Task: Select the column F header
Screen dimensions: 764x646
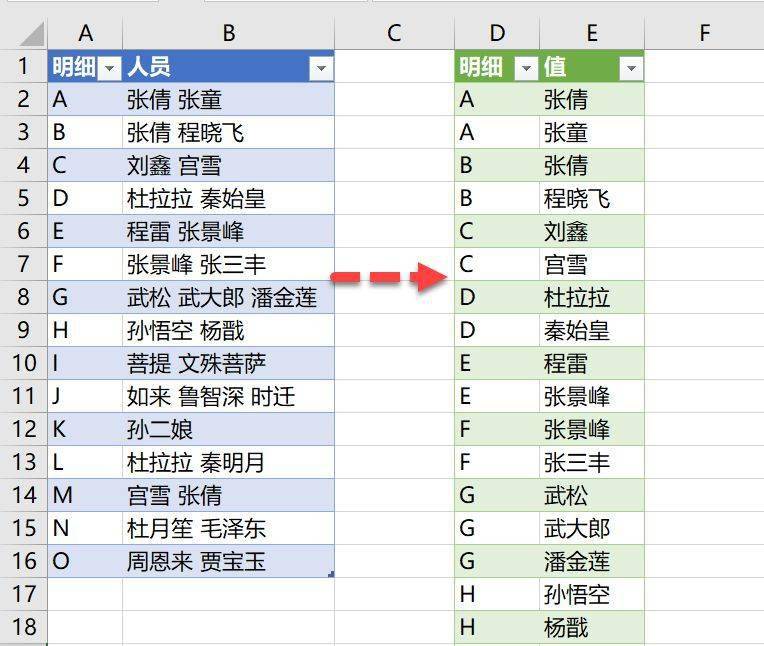Action: (x=704, y=33)
